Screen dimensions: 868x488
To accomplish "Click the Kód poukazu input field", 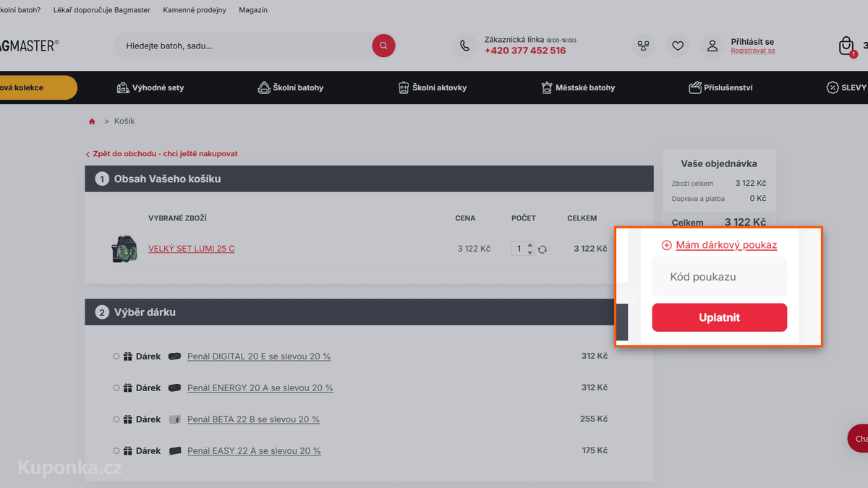I will coord(720,277).
